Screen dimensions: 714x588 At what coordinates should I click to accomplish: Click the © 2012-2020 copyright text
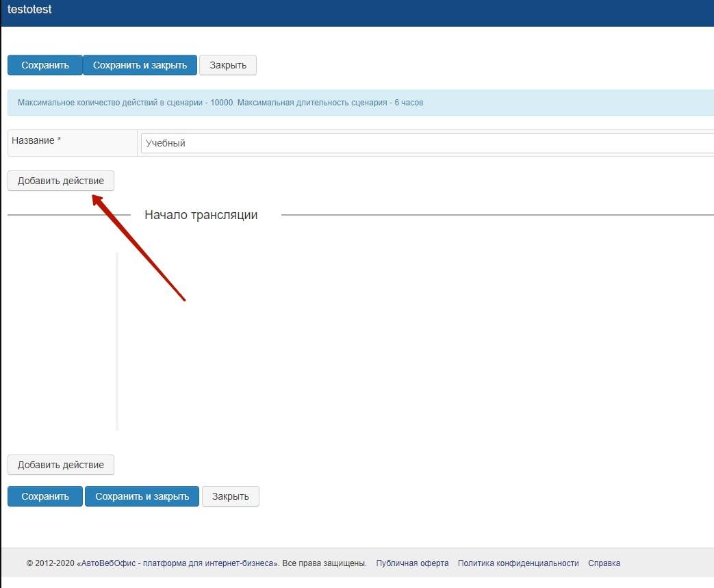point(50,563)
